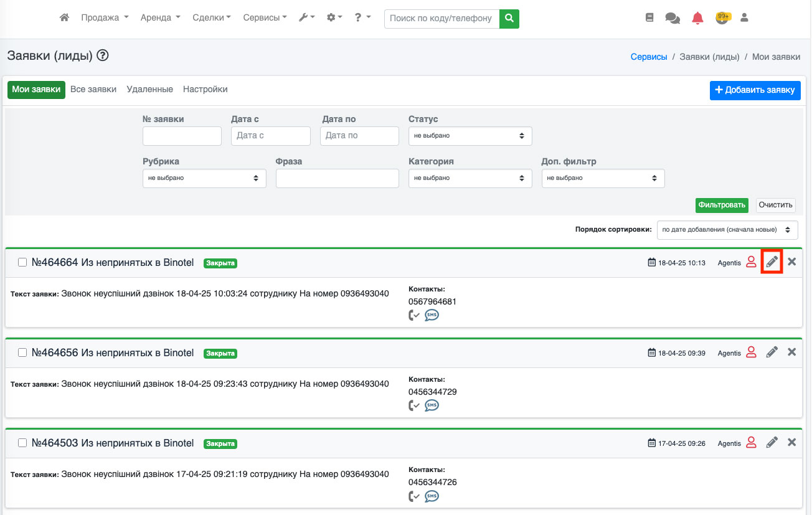
Task: Tick the checkbox for request №464503
Action: tap(22, 443)
